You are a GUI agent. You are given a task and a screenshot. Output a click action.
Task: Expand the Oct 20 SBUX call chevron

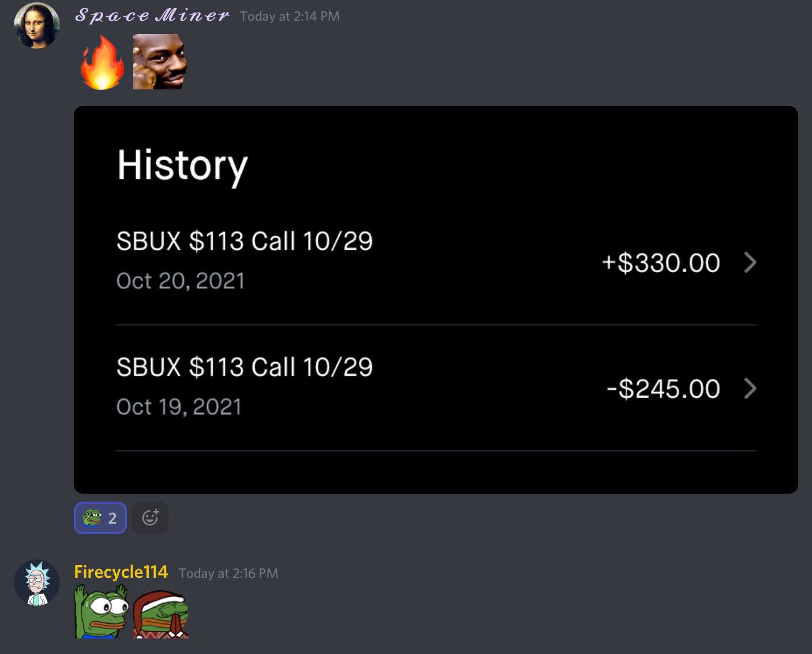pos(750,262)
